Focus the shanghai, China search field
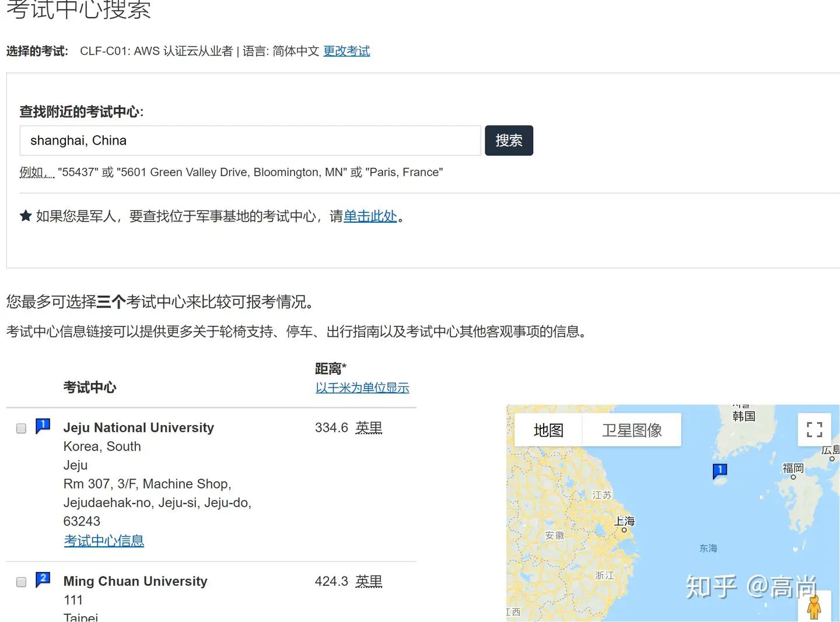840x622 pixels. tap(250, 140)
